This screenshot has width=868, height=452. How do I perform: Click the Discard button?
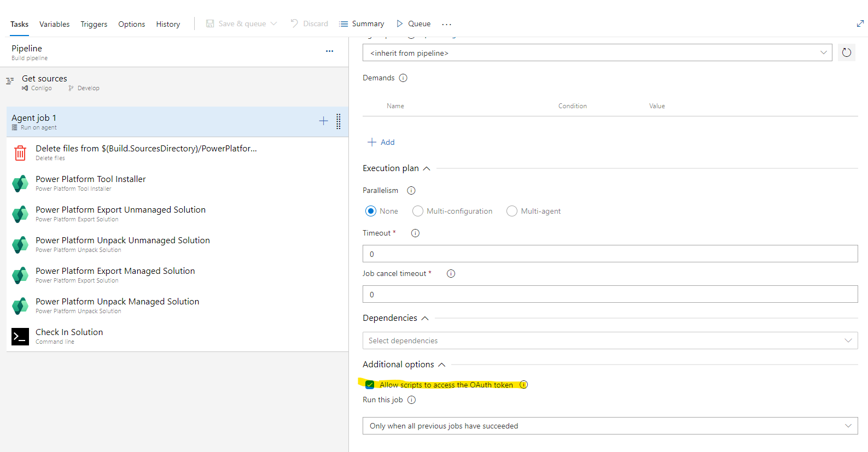(309, 24)
